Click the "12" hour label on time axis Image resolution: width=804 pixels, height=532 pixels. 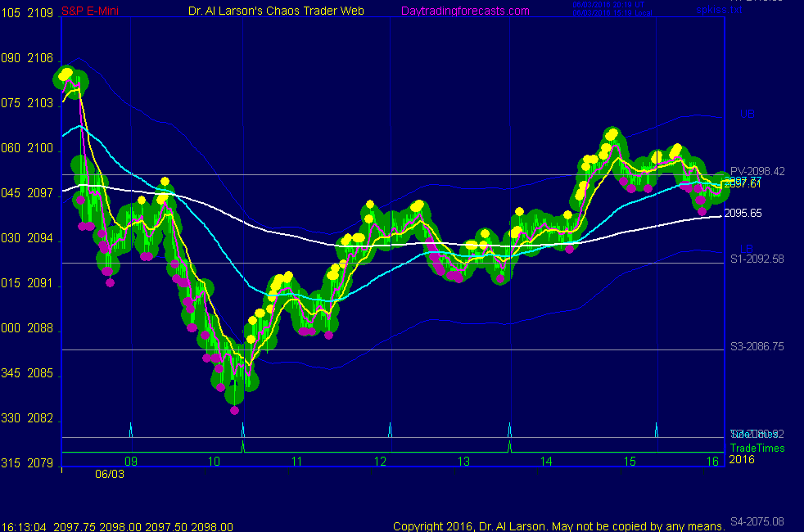click(x=380, y=462)
